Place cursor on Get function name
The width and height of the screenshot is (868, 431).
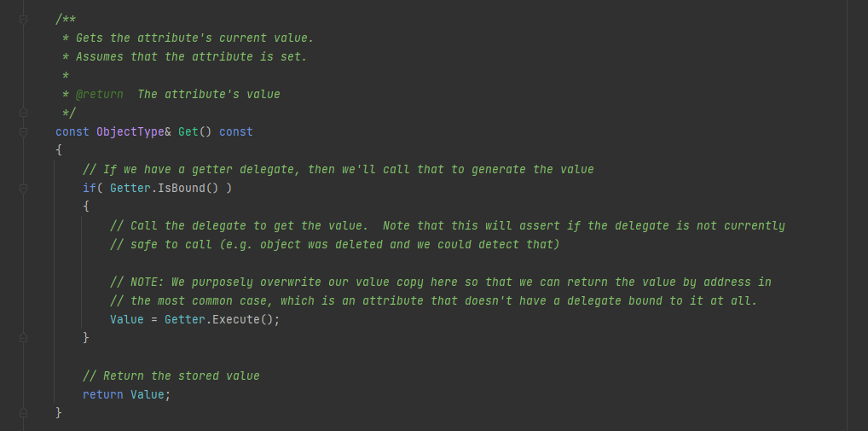188,131
